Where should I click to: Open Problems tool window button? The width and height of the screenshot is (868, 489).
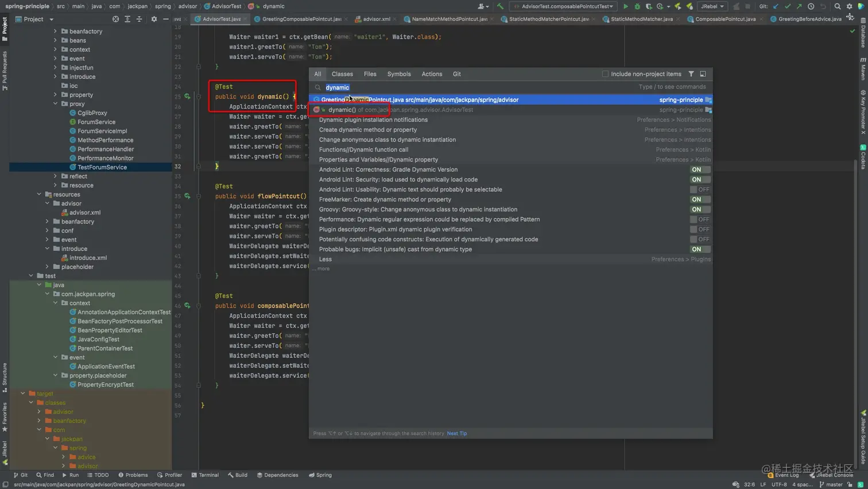click(x=133, y=475)
